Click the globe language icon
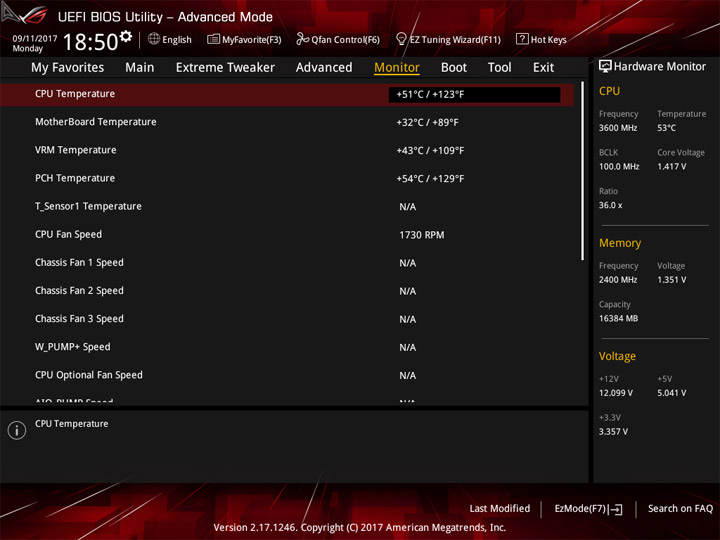This screenshot has height=540, width=720. [154, 39]
